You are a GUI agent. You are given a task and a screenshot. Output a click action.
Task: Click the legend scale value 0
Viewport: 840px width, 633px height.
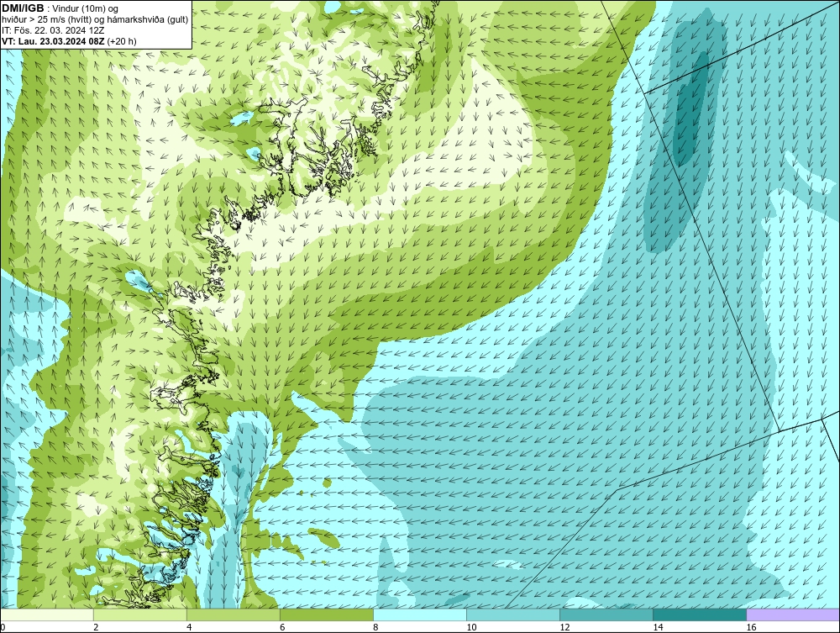click(3, 627)
